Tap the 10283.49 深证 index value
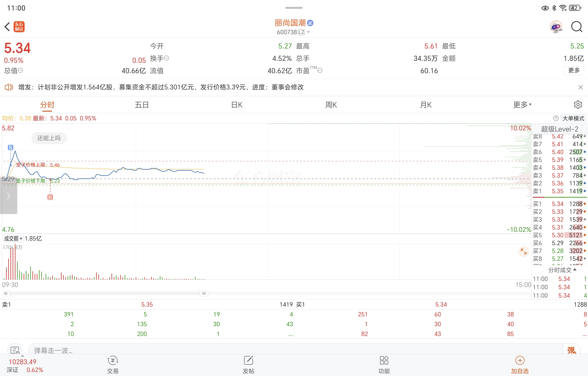The image size is (588, 376). coord(23,362)
